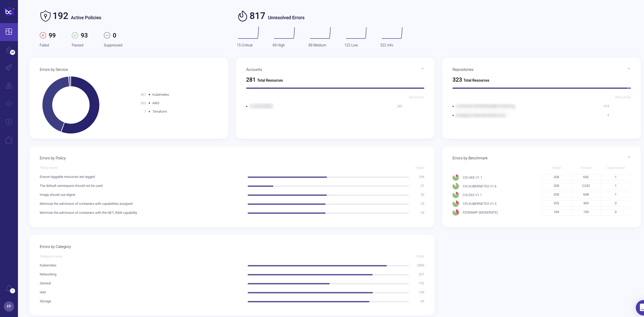Click the taggable resources progress bar
The height and width of the screenshot is (317, 644).
tap(328, 177)
